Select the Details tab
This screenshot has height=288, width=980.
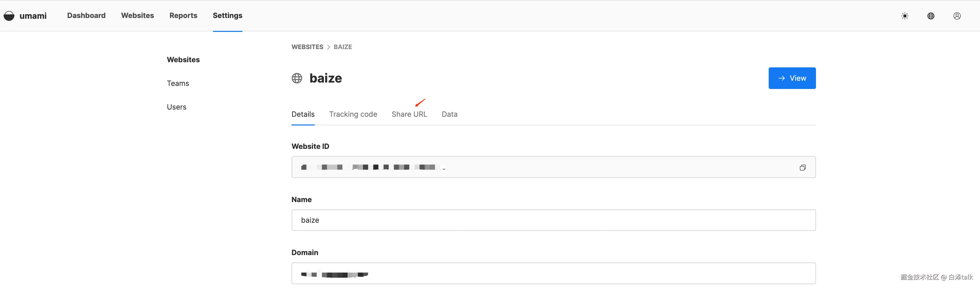[x=303, y=114]
